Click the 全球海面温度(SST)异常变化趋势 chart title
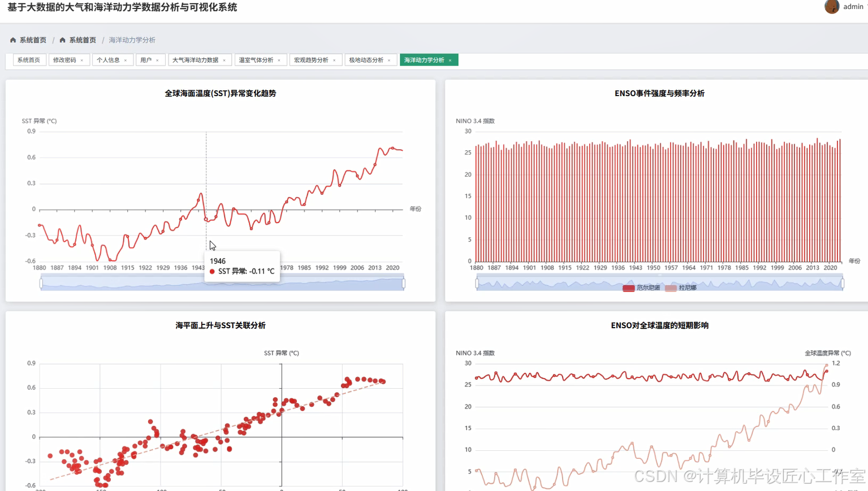This screenshot has height=491, width=868. tap(221, 93)
